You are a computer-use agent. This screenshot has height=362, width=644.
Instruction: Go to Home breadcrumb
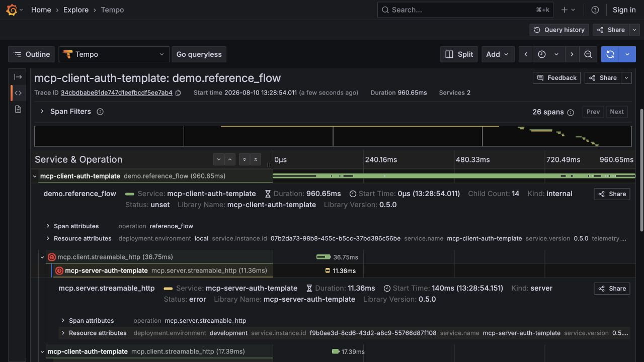pyautogui.click(x=41, y=10)
